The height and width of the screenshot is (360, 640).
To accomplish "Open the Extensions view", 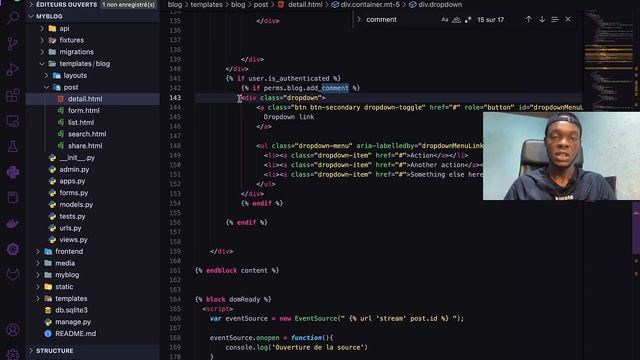I will tap(13, 96).
